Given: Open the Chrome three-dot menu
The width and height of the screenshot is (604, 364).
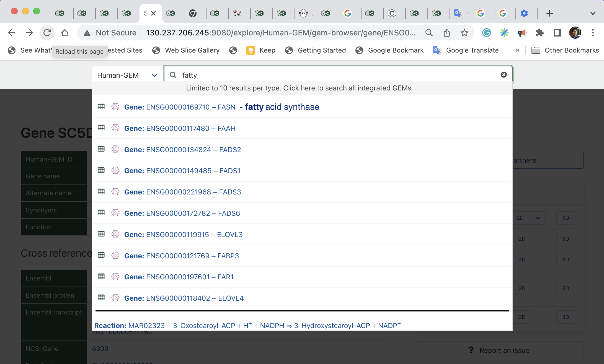Looking at the screenshot, I should click(593, 33).
